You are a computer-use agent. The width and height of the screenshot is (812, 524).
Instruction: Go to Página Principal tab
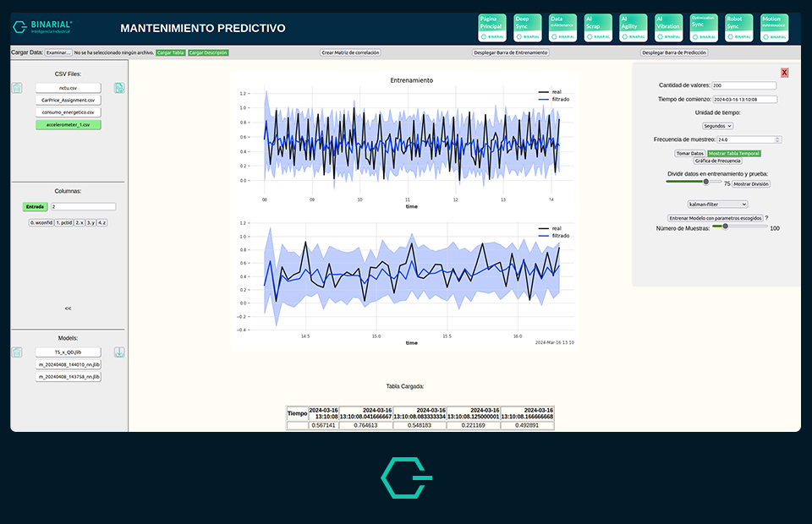click(491, 27)
